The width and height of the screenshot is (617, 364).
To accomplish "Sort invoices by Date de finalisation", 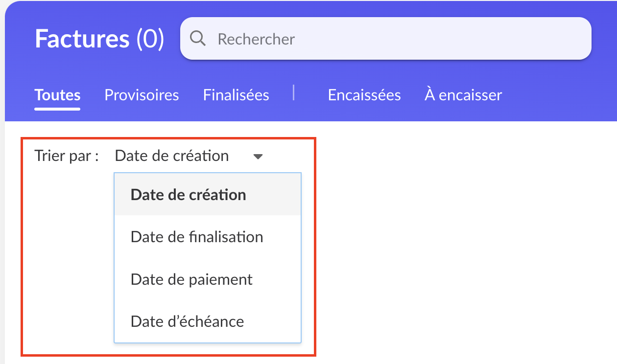I will tap(208, 237).
